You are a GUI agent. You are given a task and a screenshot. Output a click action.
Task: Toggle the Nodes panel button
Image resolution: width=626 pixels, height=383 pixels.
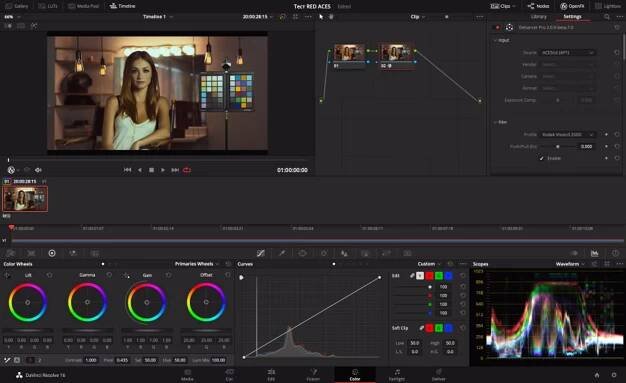[538, 6]
